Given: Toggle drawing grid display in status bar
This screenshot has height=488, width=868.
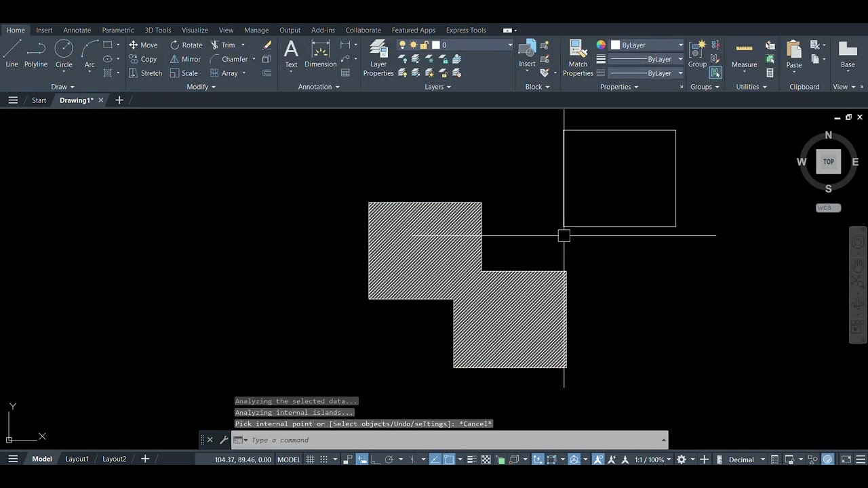Looking at the screenshot, I should (x=310, y=460).
